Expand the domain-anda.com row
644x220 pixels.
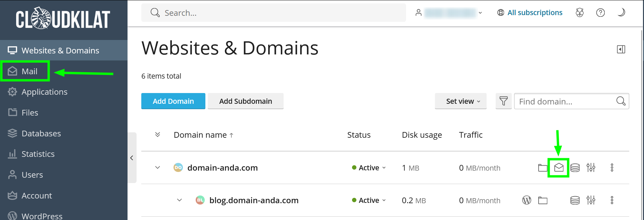pos(157,167)
